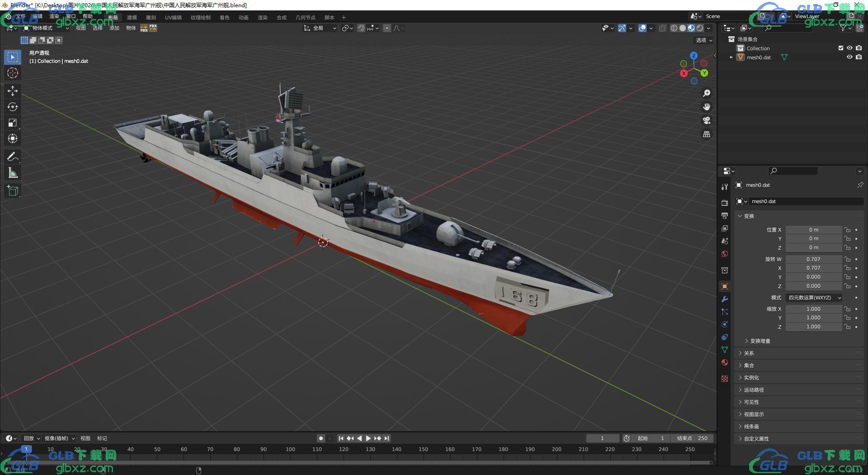Open the Modifier properties wrench icon
868x475 pixels.
pos(725,299)
